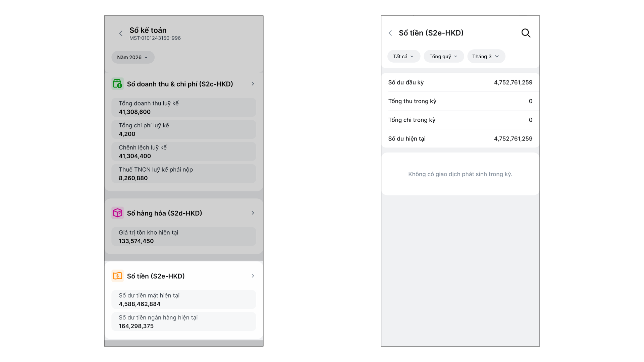Open the Năm 2026 year dropdown

pyautogui.click(x=133, y=57)
